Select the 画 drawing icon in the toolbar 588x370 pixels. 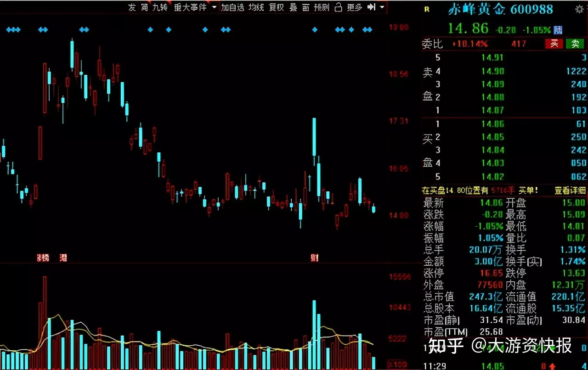(x=305, y=7)
